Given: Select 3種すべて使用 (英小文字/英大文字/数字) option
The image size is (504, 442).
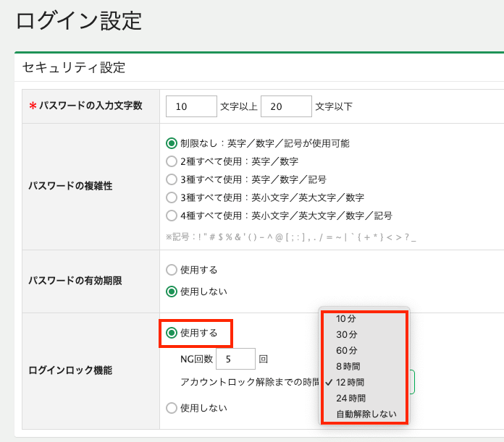Looking at the screenshot, I should (172, 197).
